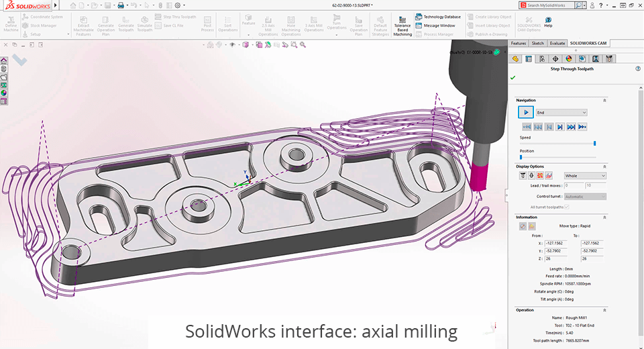The height and width of the screenshot is (349, 644).
Task: Open the Technology Database
Action: point(441,17)
